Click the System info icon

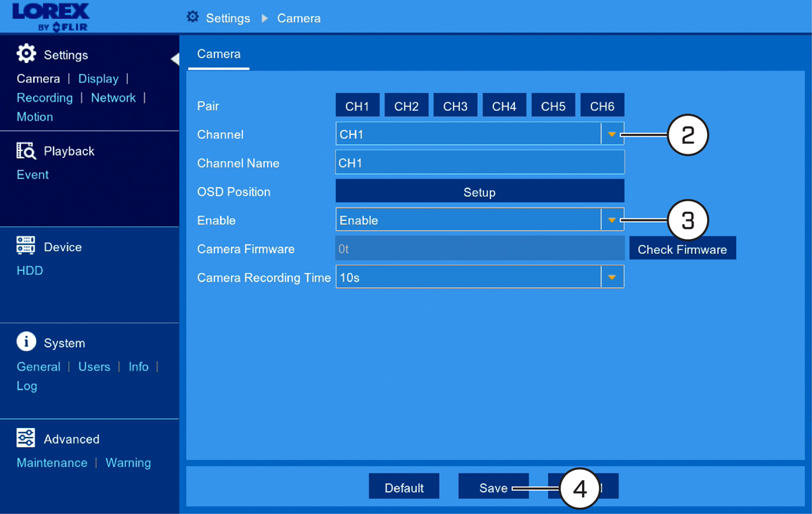click(26, 342)
